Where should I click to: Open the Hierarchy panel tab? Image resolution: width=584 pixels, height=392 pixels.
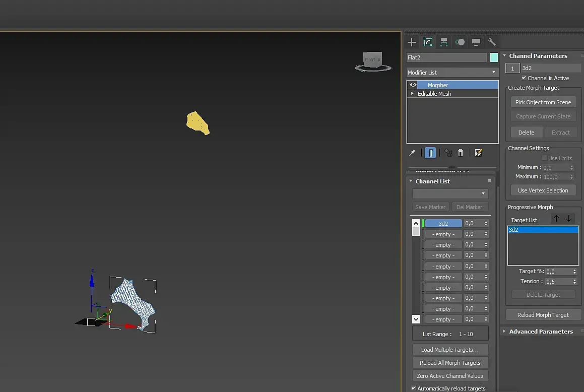pyautogui.click(x=443, y=42)
